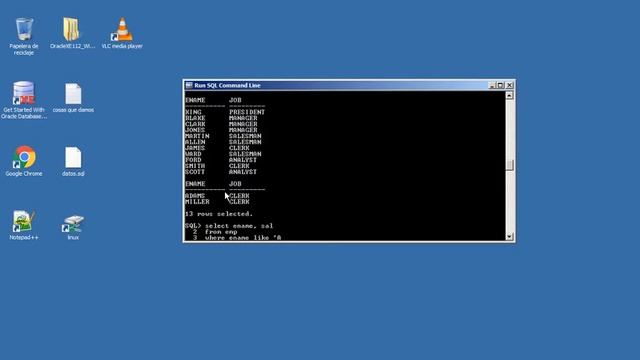Click 'BLAKE' in the ENAME column

(195, 118)
